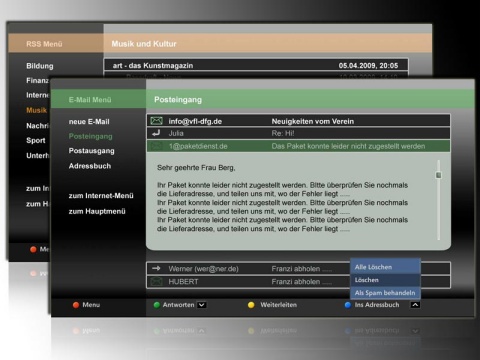Screen dimensions: 480x360
Task: Click the yellow Weiterleiten color dot
Action: point(251,305)
